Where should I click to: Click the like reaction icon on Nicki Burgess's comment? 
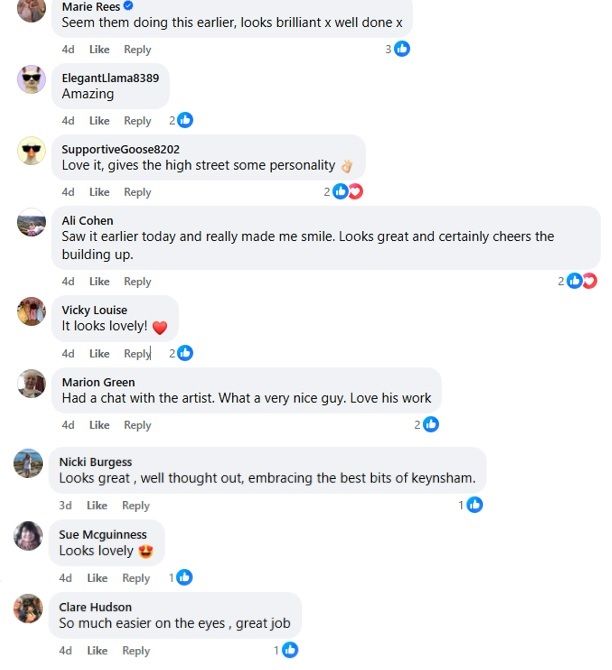(475, 505)
